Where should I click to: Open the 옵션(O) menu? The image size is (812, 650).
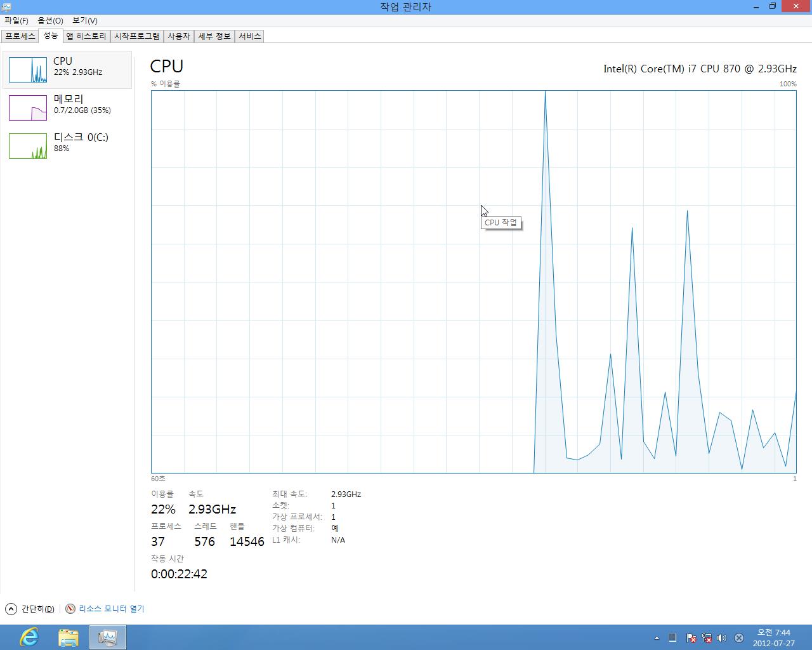point(50,21)
